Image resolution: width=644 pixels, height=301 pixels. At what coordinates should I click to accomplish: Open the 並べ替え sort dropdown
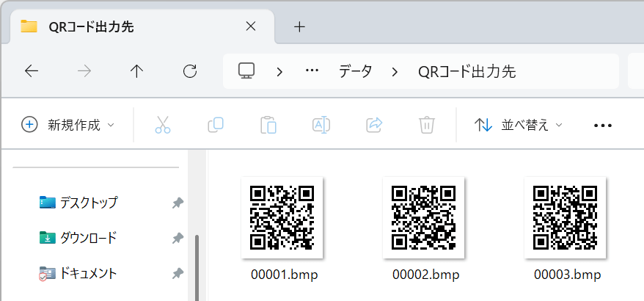pos(519,125)
